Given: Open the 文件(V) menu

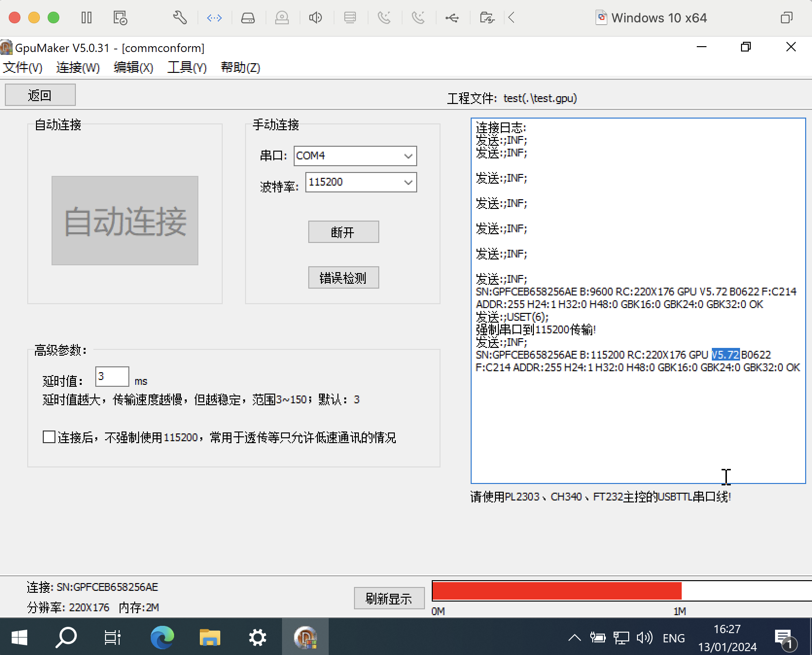Looking at the screenshot, I should 22,67.
